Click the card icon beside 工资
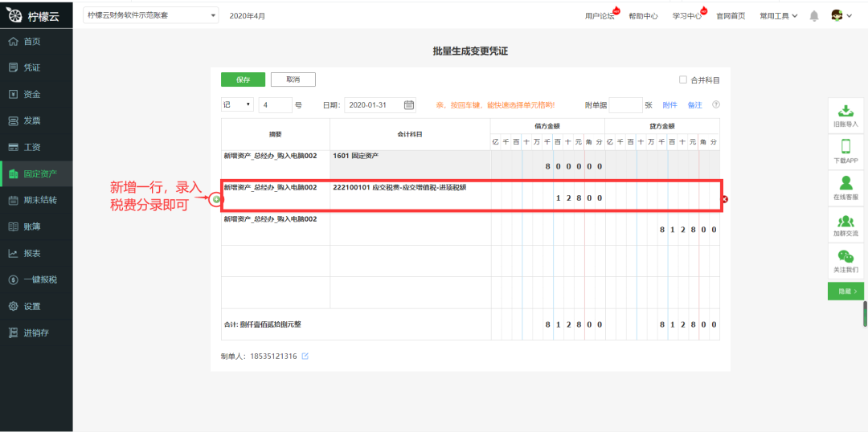The height and width of the screenshot is (432, 868). (14, 148)
